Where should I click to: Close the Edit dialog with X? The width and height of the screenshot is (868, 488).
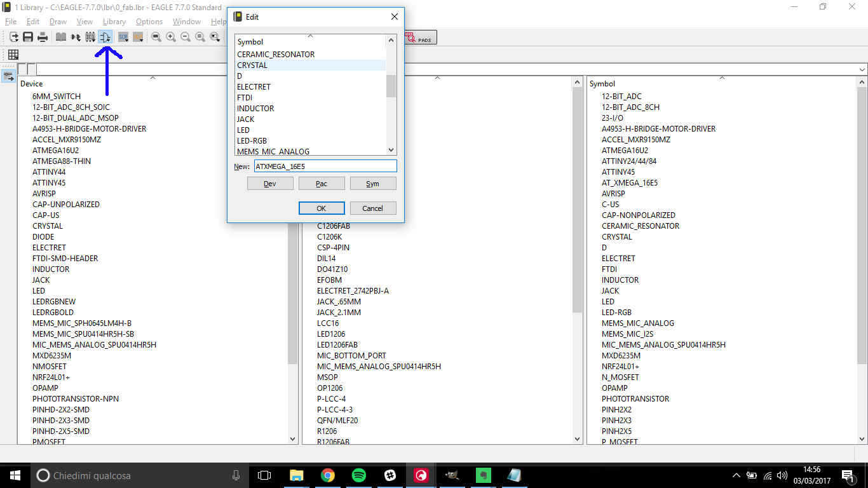[x=394, y=17]
